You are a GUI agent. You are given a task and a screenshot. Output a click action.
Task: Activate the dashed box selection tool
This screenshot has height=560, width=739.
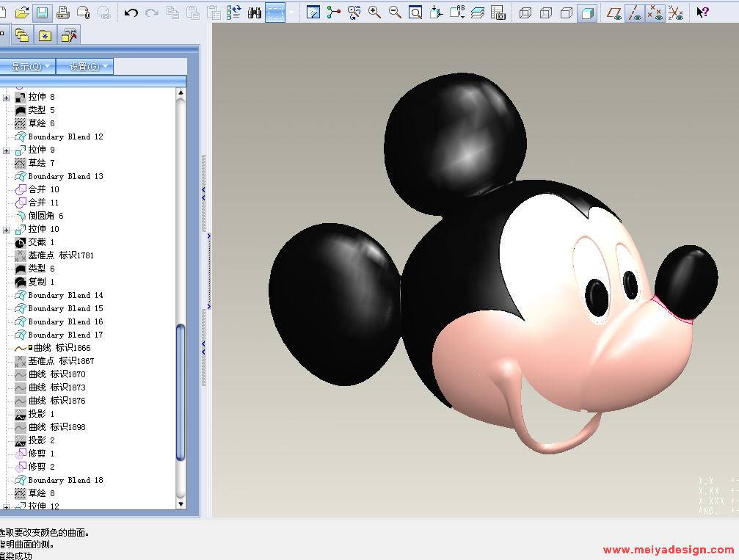pos(275,12)
